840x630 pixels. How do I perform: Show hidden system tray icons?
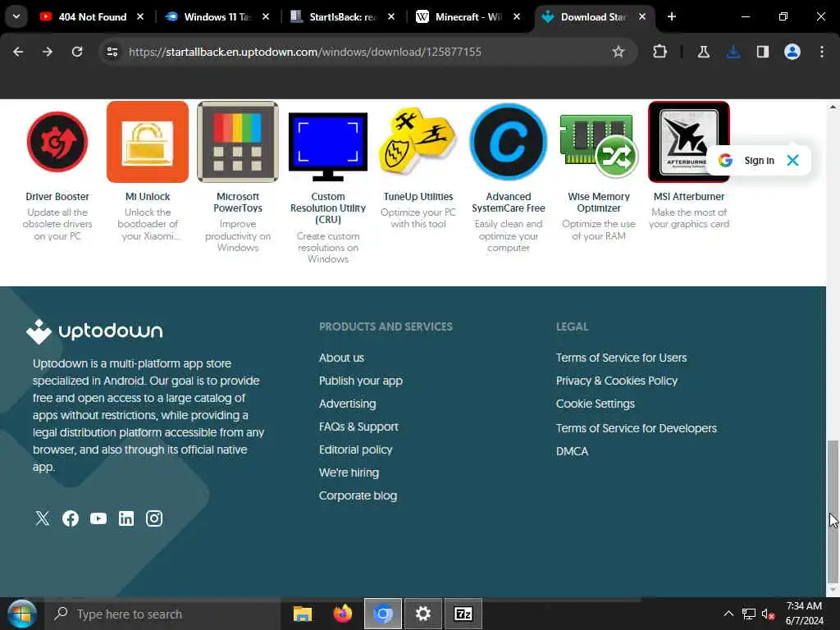pos(728,614)
